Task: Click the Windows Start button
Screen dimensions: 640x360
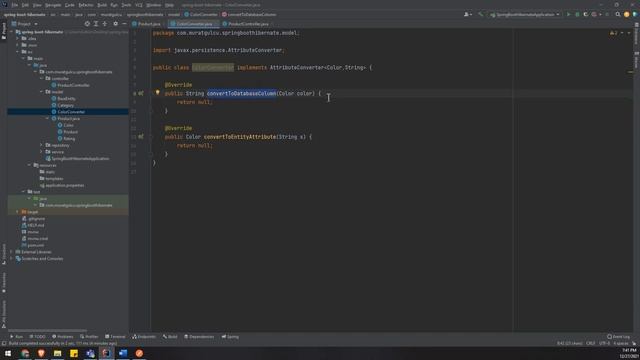Action: [8, 353]
